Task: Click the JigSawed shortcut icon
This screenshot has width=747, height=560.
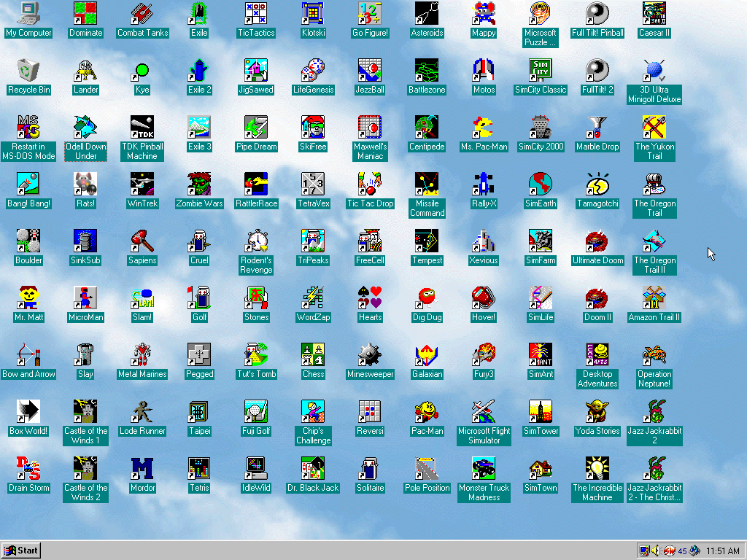Action: [256, 70]
